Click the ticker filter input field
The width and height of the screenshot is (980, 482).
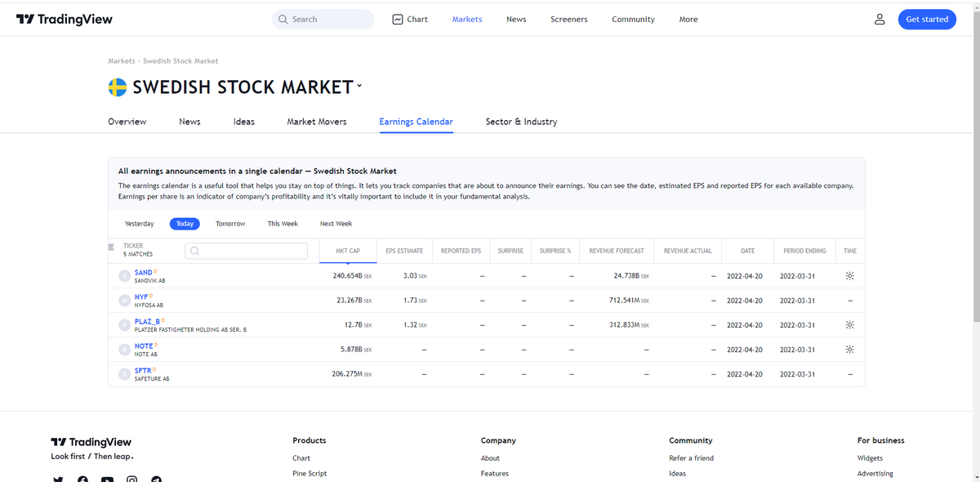(247, 251)
